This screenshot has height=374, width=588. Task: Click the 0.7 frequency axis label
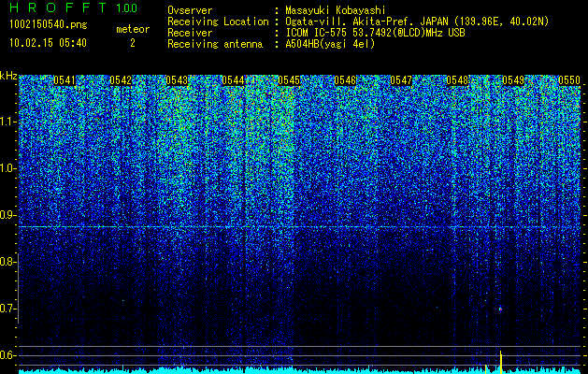(7, 309)
